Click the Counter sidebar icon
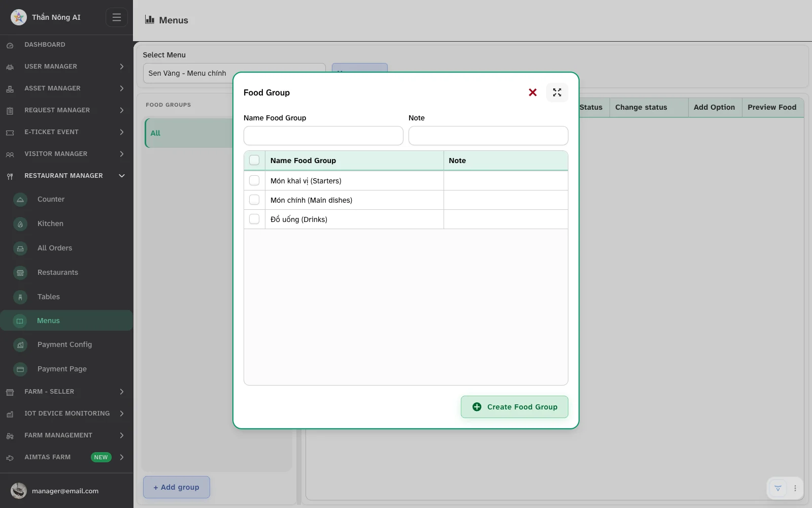This screenshot has width=812, height=508. [20, 200]
